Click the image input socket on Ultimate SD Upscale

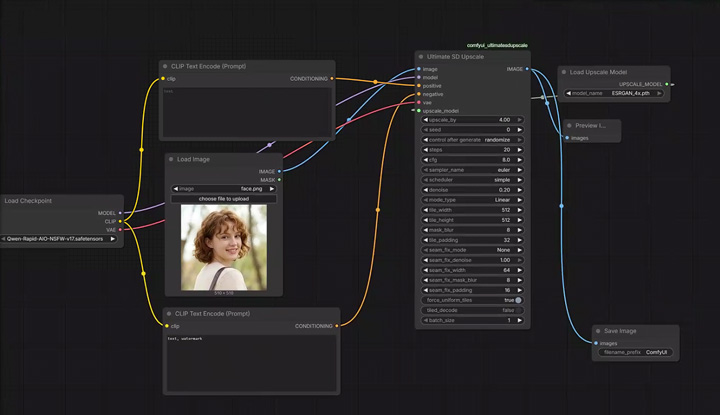[419, 69]
